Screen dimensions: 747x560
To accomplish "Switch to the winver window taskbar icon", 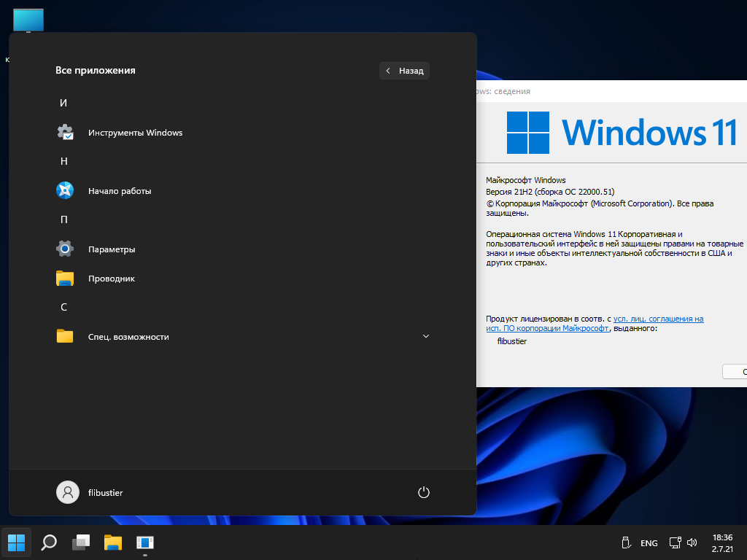I will [x=145, y=542].
